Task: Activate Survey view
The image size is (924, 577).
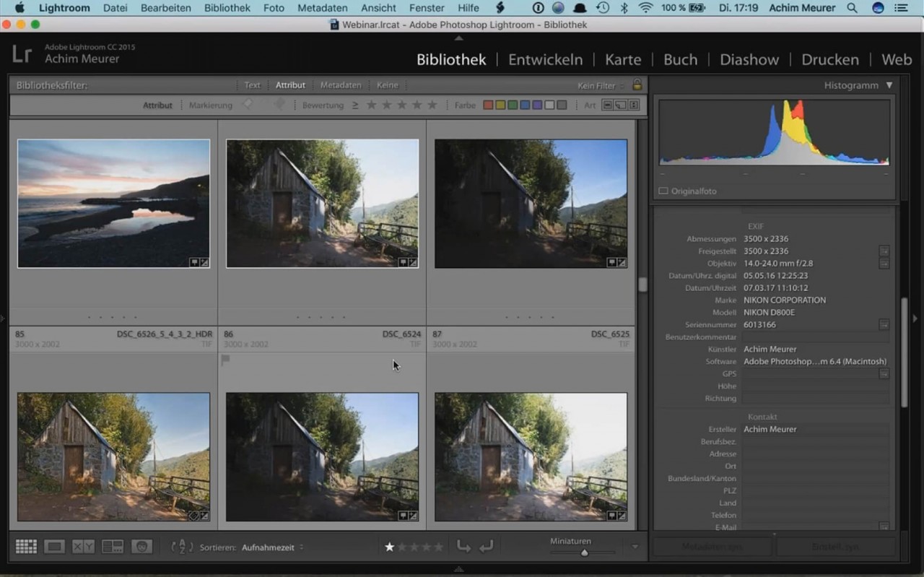Action: (x=113, y=547)
